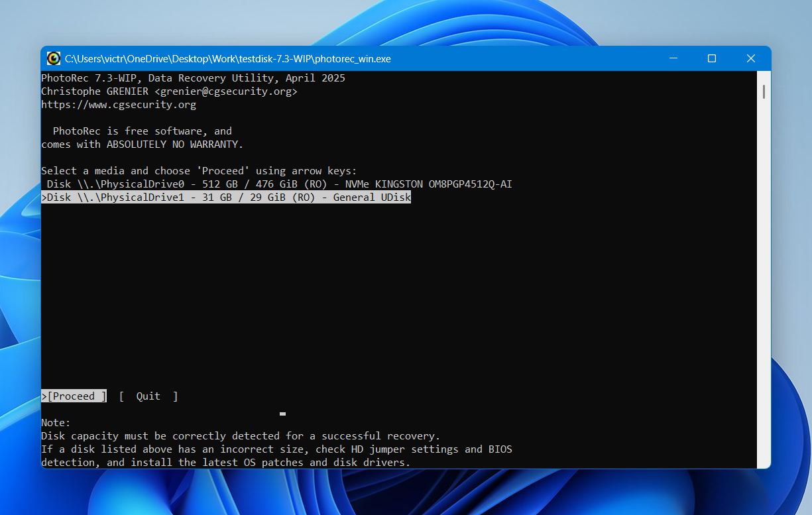Click the 'Select a media and choose' prompt line
The height and width of the screenshot is (515, 812).
click(199, 171)
